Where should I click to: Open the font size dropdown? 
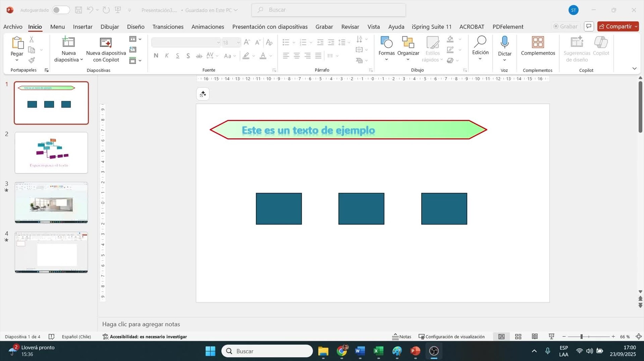(238, 43)
